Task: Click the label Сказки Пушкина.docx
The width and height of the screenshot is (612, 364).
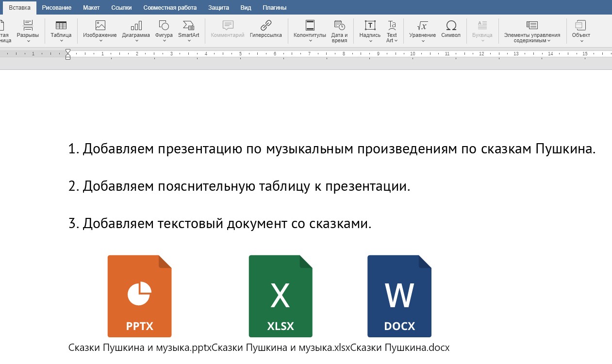Action: coord(400,347)
